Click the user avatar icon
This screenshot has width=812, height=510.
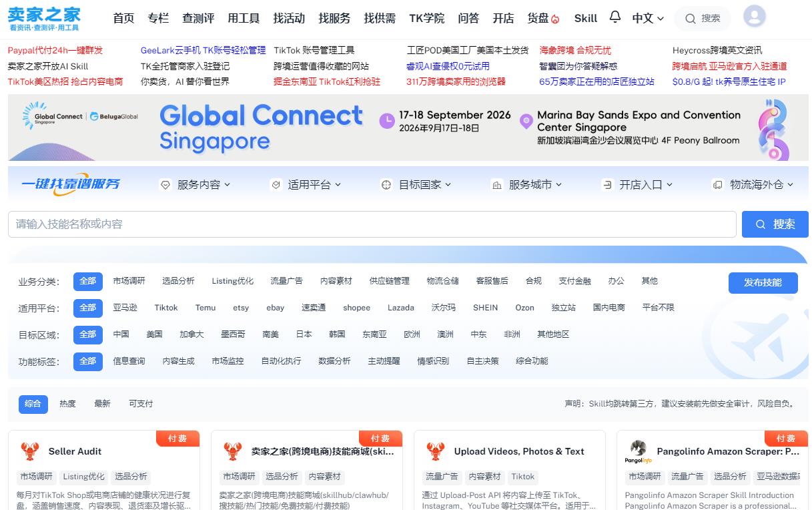pyautogui.click(x=754, y=16)
